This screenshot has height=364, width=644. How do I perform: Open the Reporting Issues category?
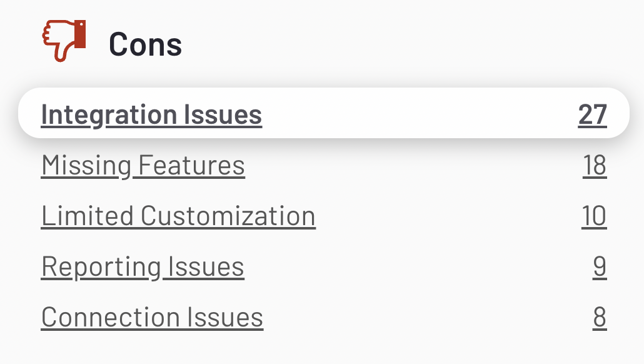[x=143, y=266]
